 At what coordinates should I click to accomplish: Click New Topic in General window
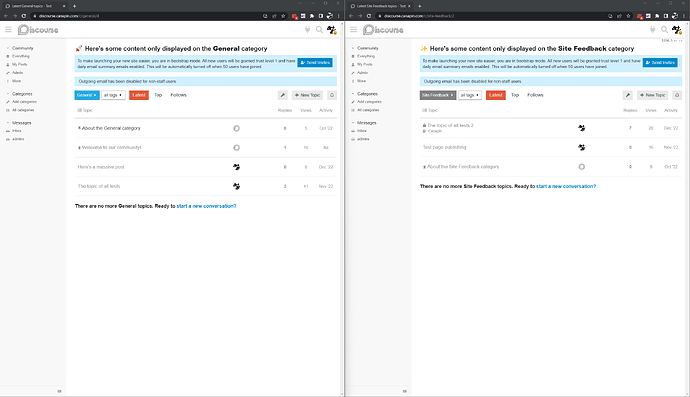(x=307, y=95)
